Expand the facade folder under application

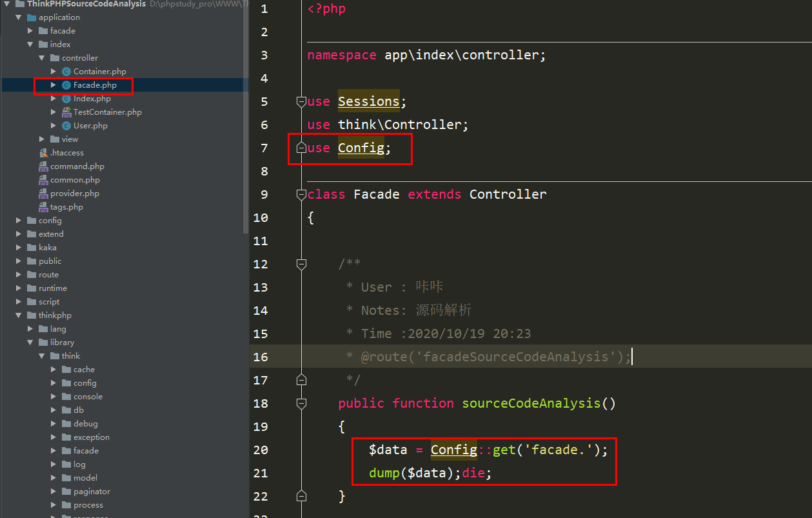pos(30,31)
